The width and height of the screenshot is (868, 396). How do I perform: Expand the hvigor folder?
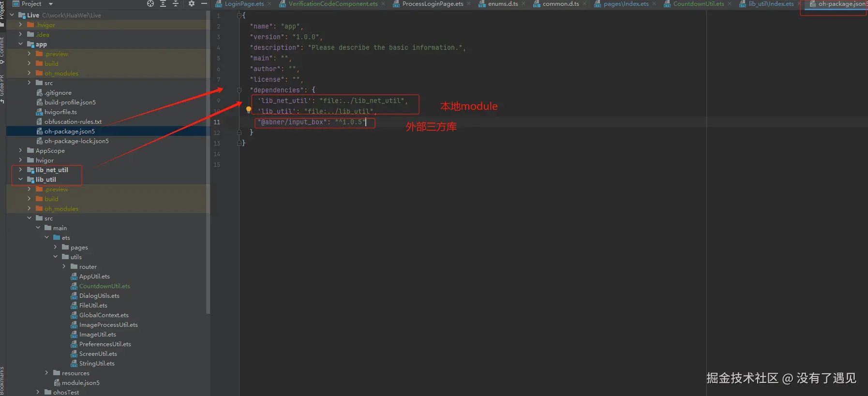pos(20,160)
